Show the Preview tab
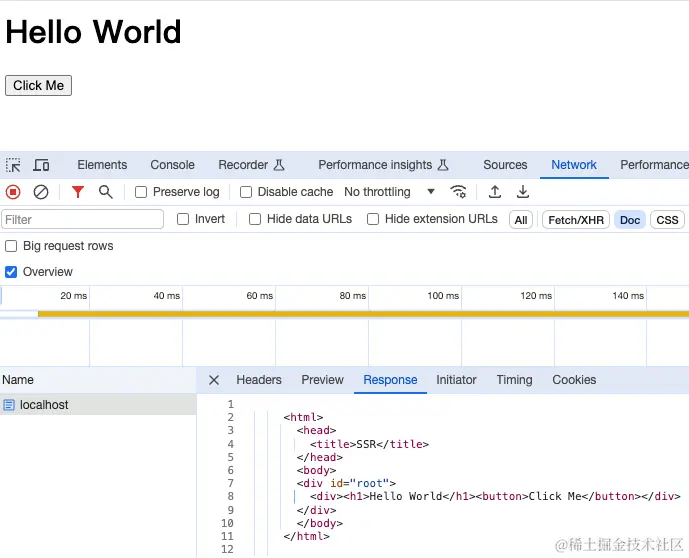Image resolution: width=689 pixels, height=558 pixels. [x=322, y=380]
